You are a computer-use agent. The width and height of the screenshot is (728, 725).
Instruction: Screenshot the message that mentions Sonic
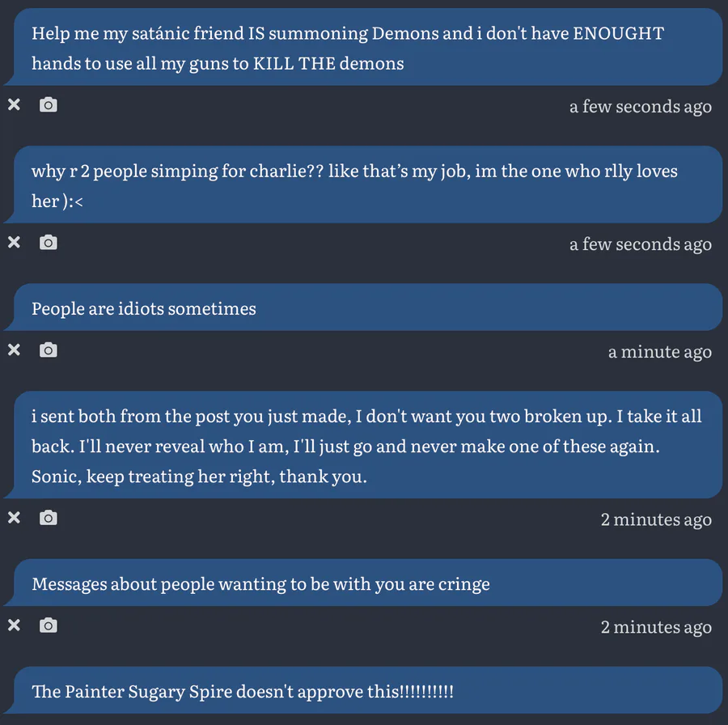pyautogui.click(x=49, y=517)
